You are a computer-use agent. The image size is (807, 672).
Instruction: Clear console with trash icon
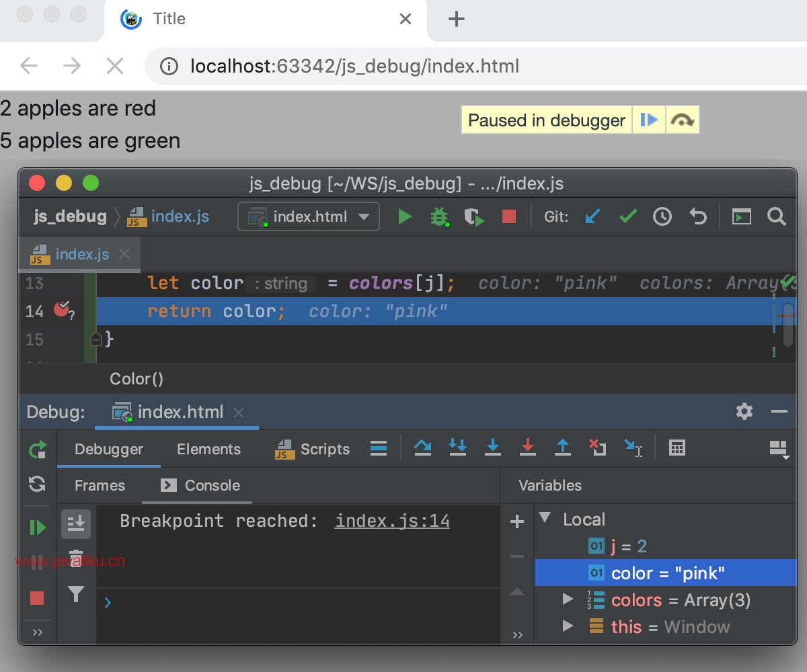[x=76, y=558]
